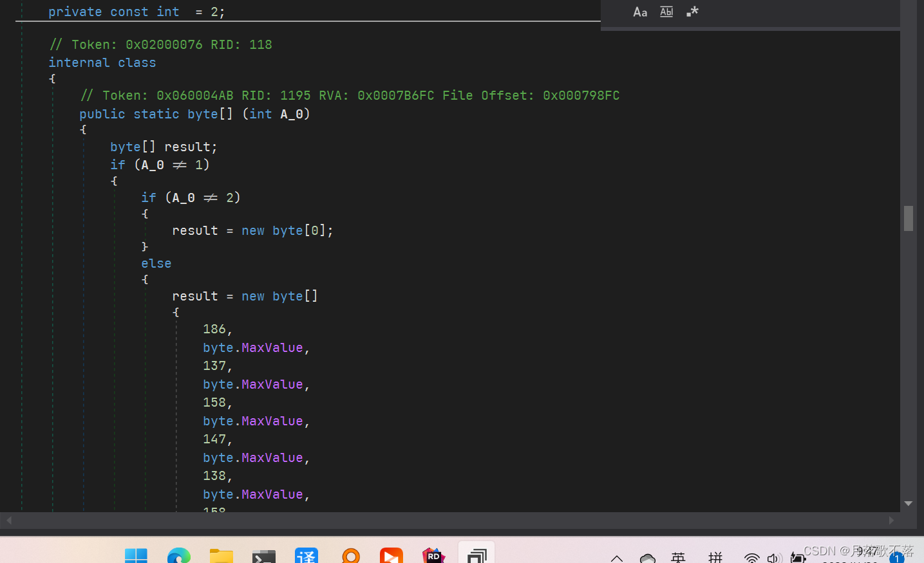The image size is (924, 563).
Task: Open File Explorer from the taskbar
Action: tap(222, 557)
